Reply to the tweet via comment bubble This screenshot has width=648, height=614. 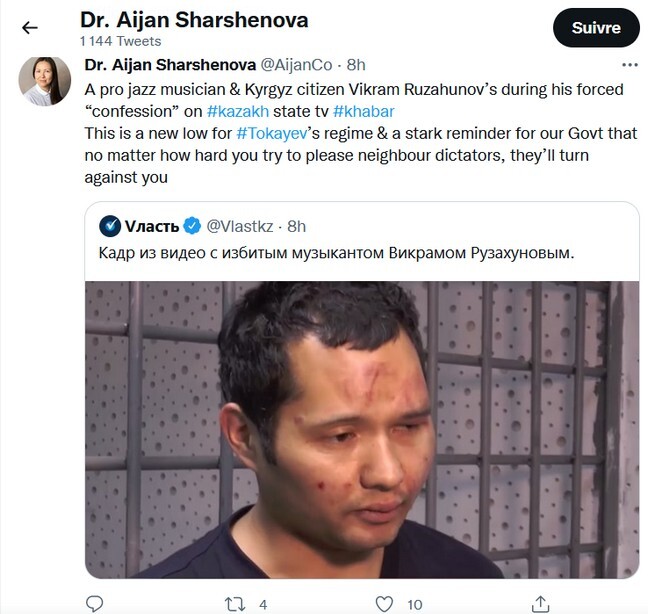point(94,604)
